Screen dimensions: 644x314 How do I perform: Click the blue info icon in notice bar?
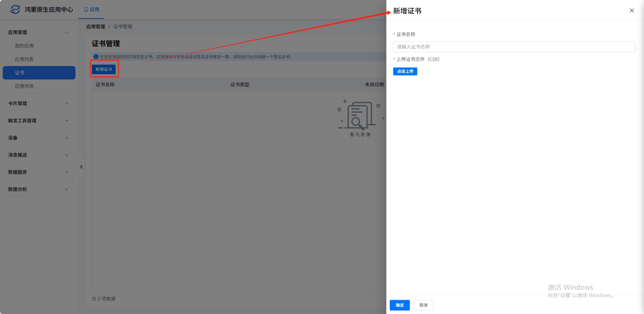96,57
